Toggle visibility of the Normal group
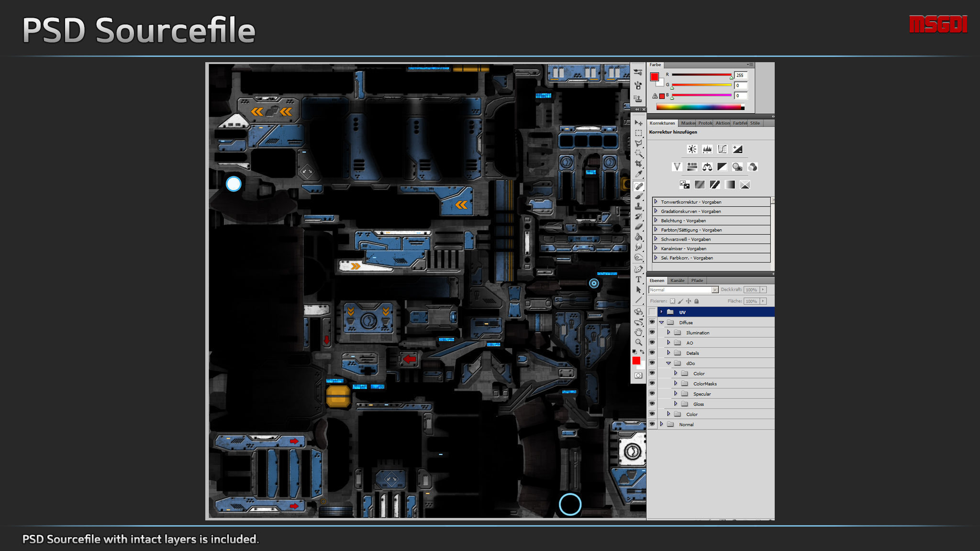Image resolution: width=980 pixels, height=551 pixels. 652,424
